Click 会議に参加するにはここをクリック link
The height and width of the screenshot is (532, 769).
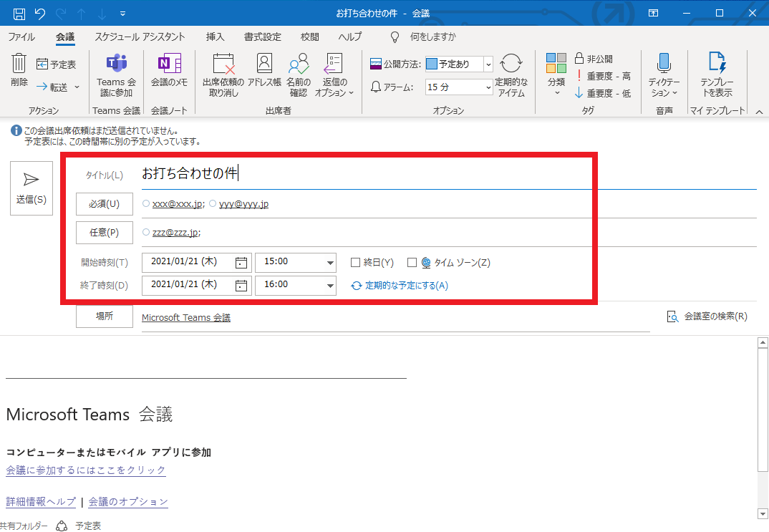pos(86,470)
